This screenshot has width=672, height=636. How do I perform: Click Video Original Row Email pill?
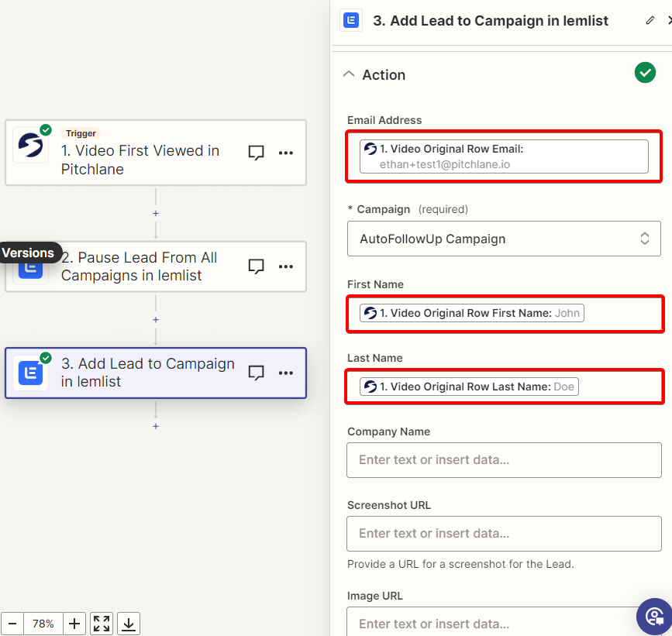[x=504, y=156]
